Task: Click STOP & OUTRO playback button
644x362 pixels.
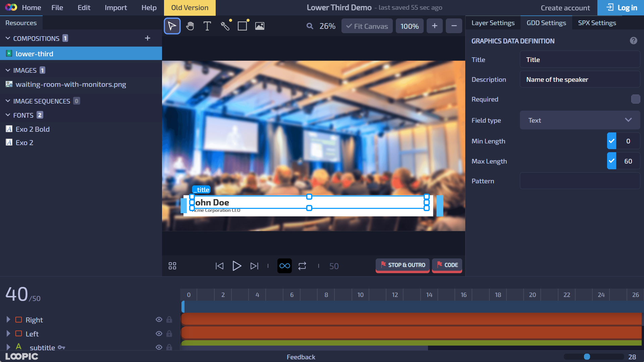Action: (402, 265)
